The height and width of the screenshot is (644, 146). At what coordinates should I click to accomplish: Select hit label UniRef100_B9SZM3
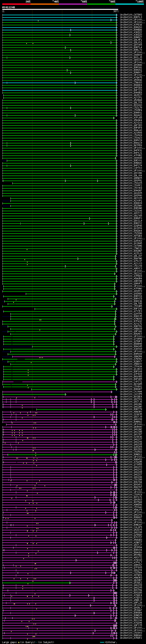point(131,450)
